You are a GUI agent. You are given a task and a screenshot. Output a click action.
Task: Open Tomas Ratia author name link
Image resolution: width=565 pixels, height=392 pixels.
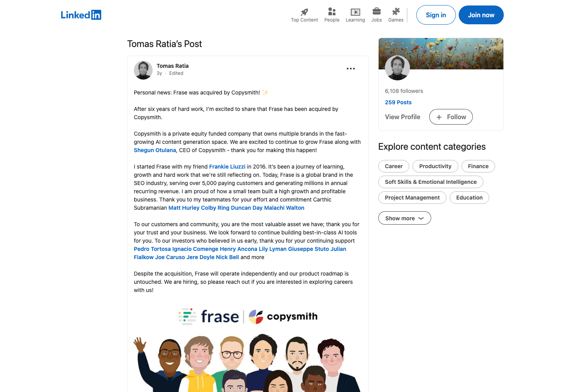(x=173, y=66)
